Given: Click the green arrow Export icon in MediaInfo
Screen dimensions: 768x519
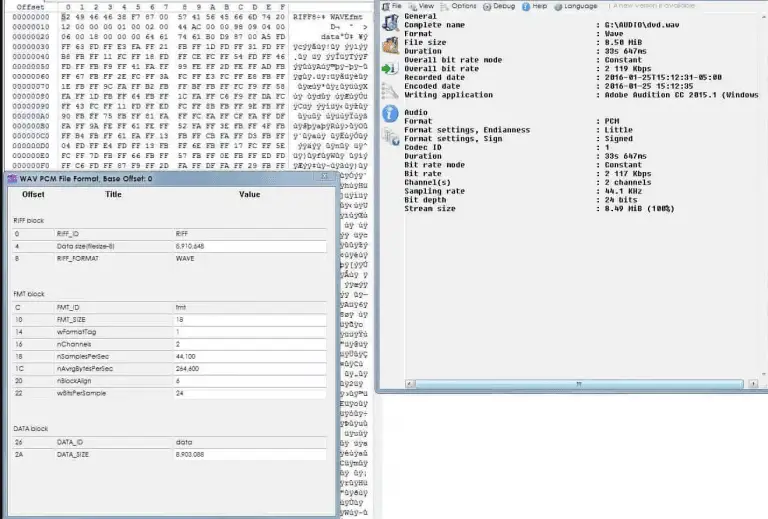Looking at the screenshot, I should pyautogui.click(x=390, y=68).
